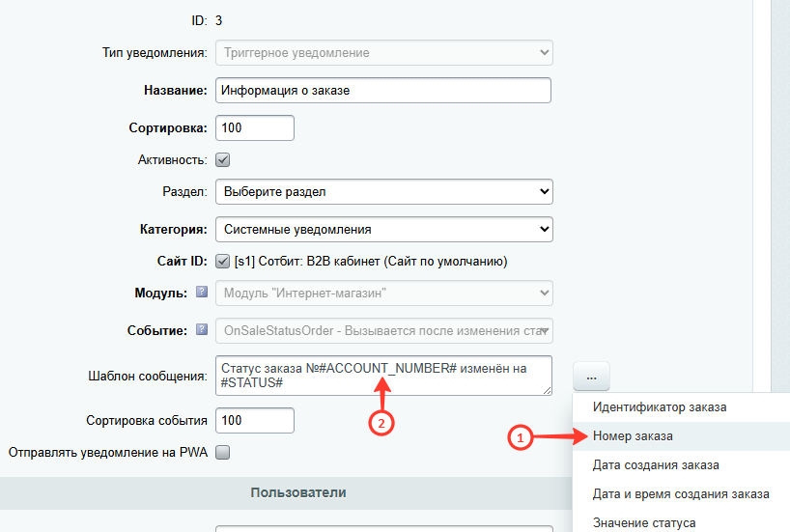
Task: Open the Категория dropdown
Action: [x=384, y=229]
